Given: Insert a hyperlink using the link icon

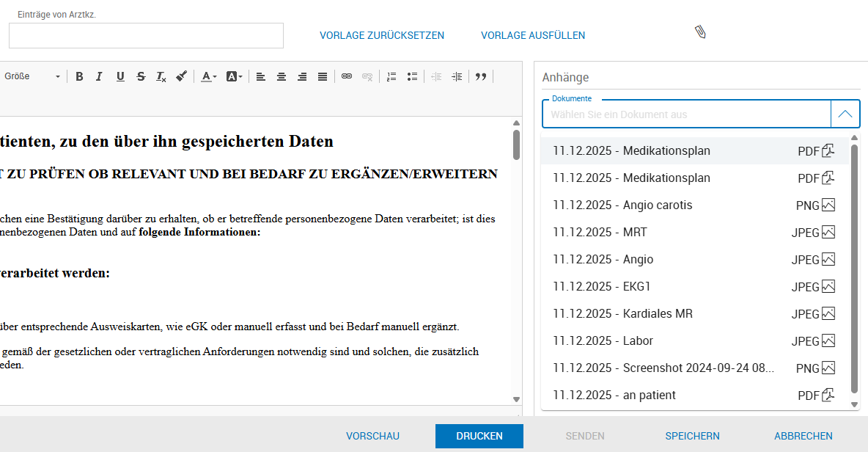Looking at the screenshot, I should tap(346, 76).
